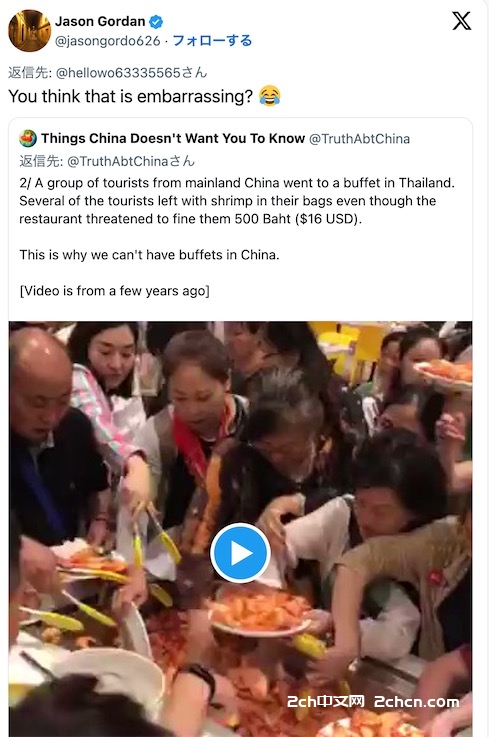Open the X logo icon
The image size is (489, 737).
point(461,21)
